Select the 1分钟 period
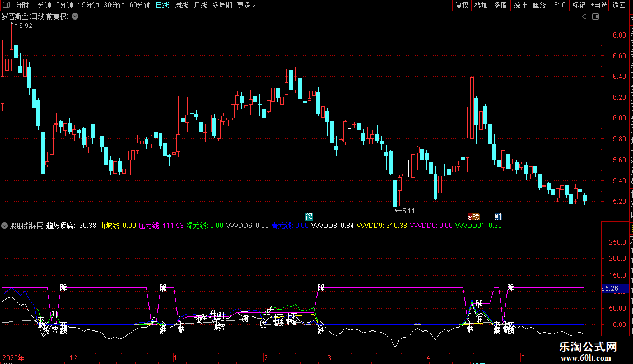 [43, 5]
